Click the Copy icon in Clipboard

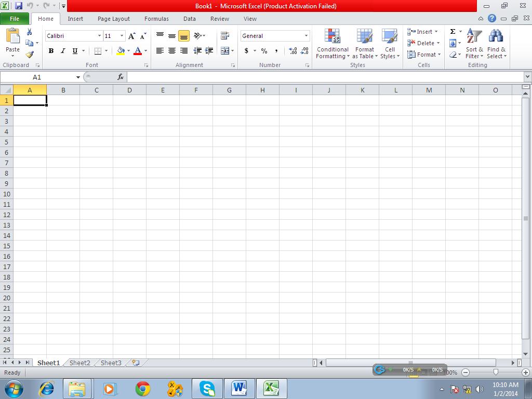pos(30,43)
